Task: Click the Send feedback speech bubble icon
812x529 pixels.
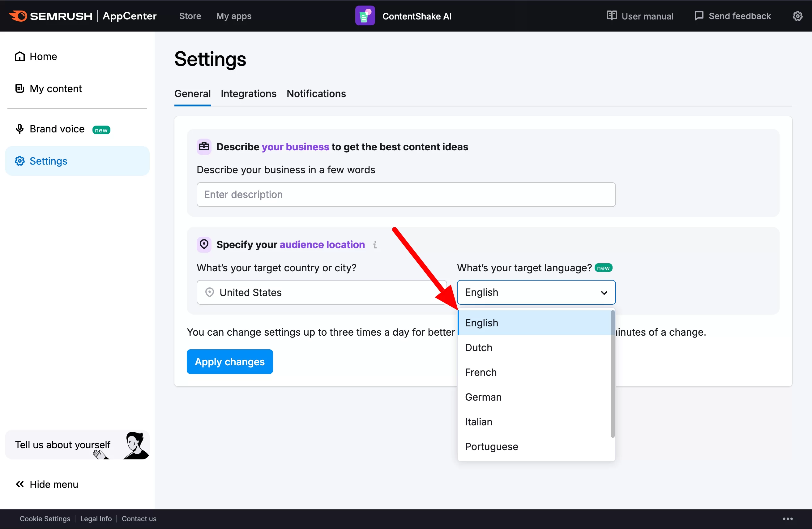Action: pos(699,16)
